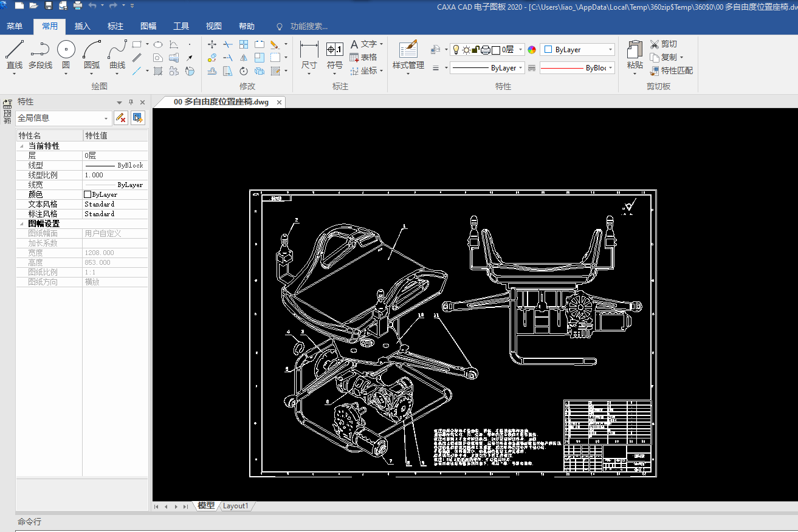Pin the 特性 panel with pushpin
The height and width of the screenshot is (532, 798).
click(131, 102)
